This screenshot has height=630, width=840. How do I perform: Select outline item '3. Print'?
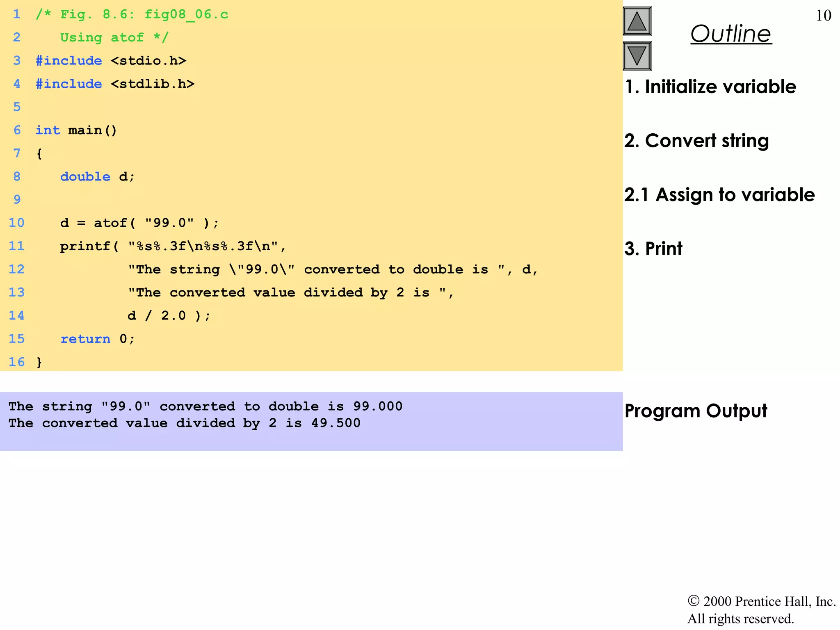click(x=653, y=249)
